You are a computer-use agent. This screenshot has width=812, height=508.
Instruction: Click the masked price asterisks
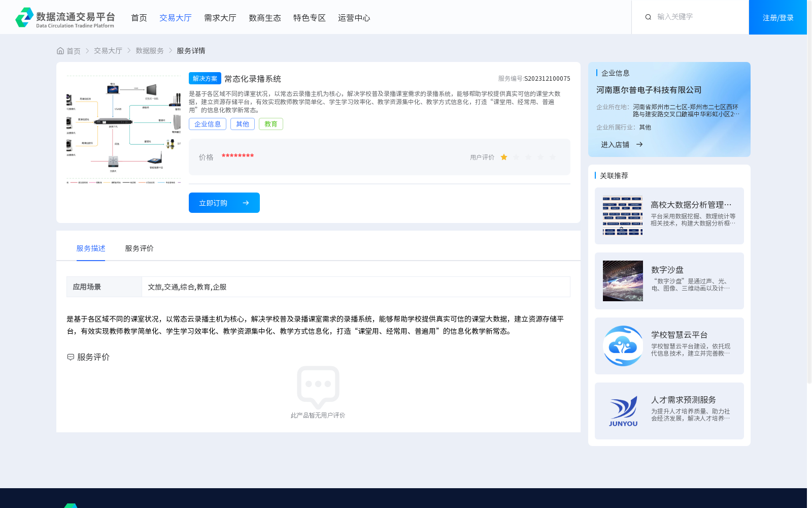tap(238, 156)
